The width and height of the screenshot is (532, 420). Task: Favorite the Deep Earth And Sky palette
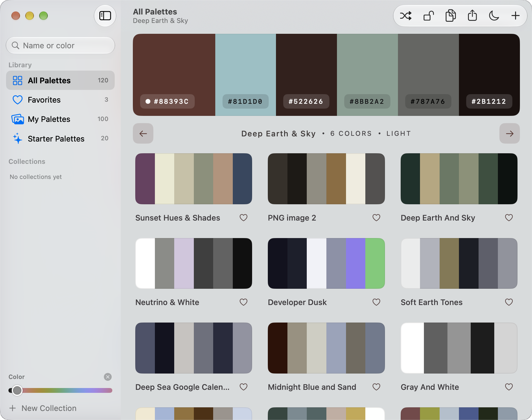tap(509, 218)
